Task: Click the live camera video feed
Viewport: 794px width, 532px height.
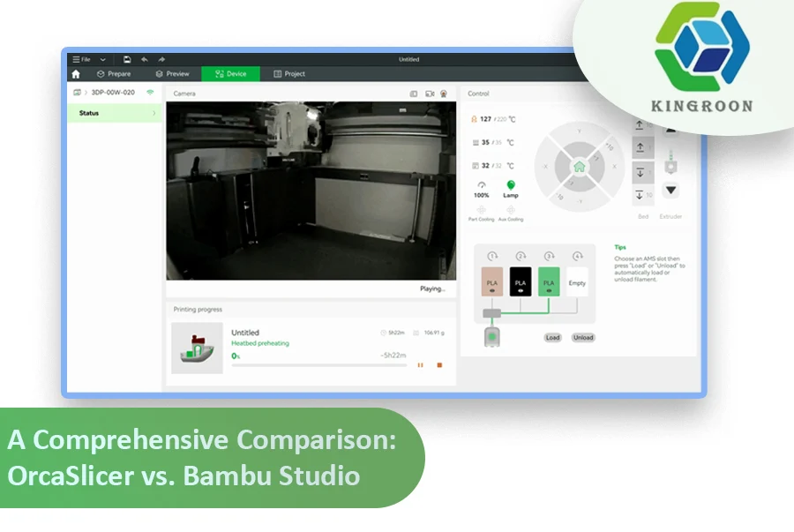Action: click(x=311, y=191)
